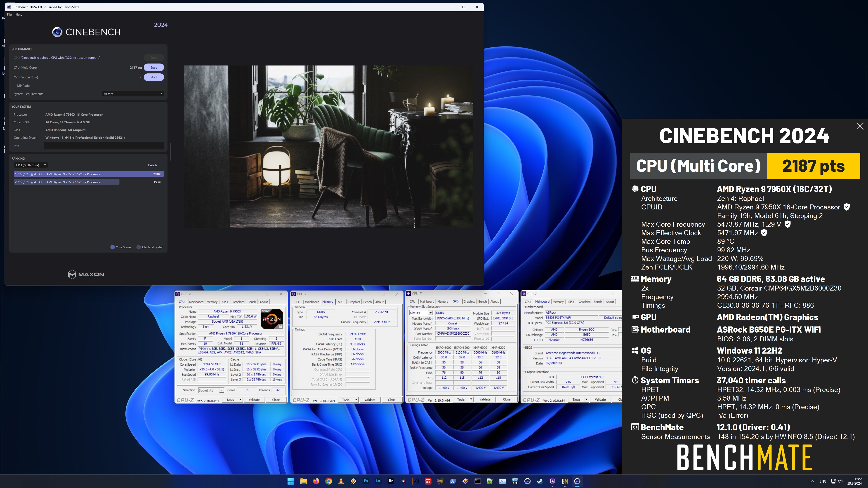Open the Notepad++ taskbar icon
Viewport: 868px width, 488px height.
(x=490, y=481)
